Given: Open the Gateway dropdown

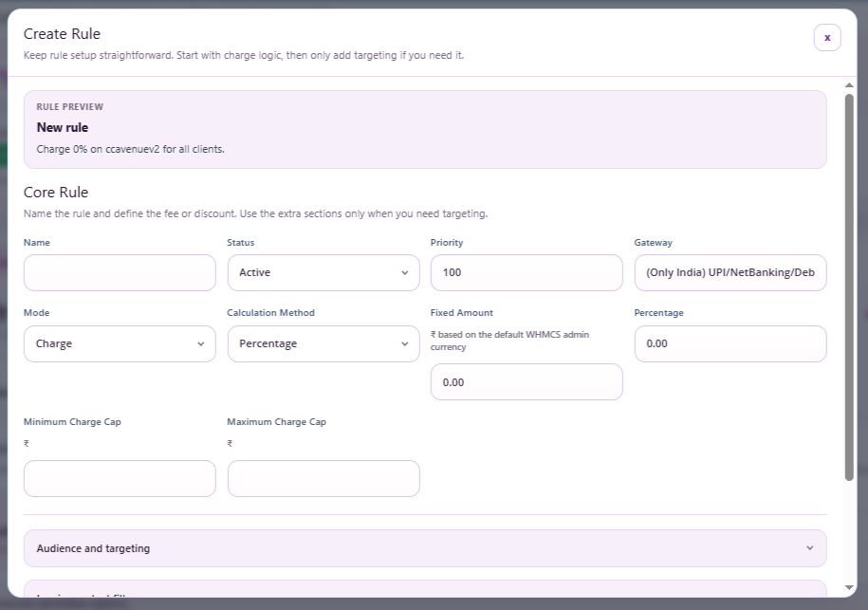Looking at the screenshot, I should point(729,272).
